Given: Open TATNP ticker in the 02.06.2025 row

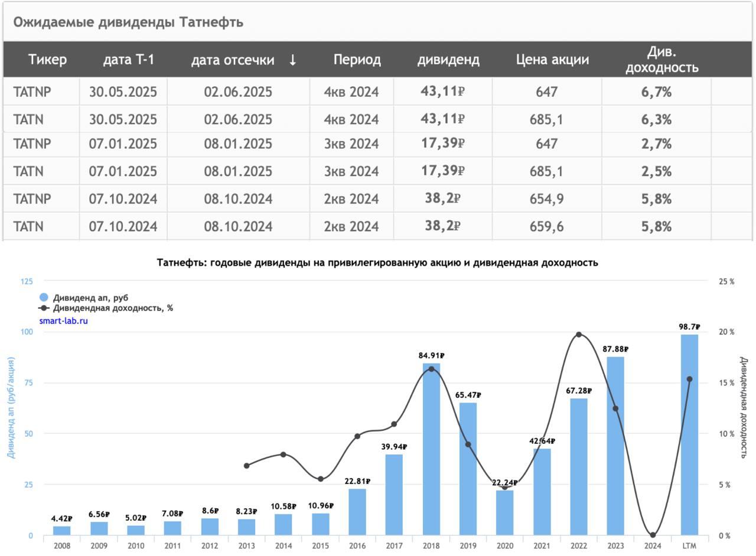Looking at the screenshot, I should pyautogui.click(x=32, y=92).
